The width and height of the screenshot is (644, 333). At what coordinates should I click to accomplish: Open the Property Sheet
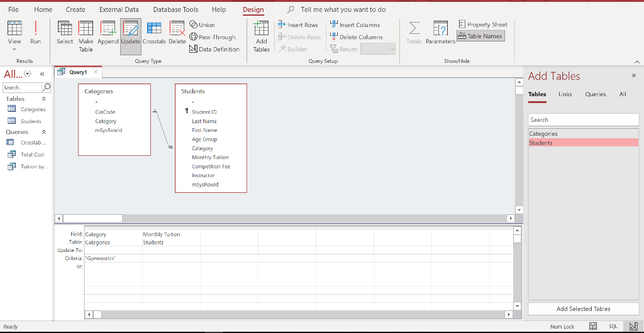coord(483,25)
